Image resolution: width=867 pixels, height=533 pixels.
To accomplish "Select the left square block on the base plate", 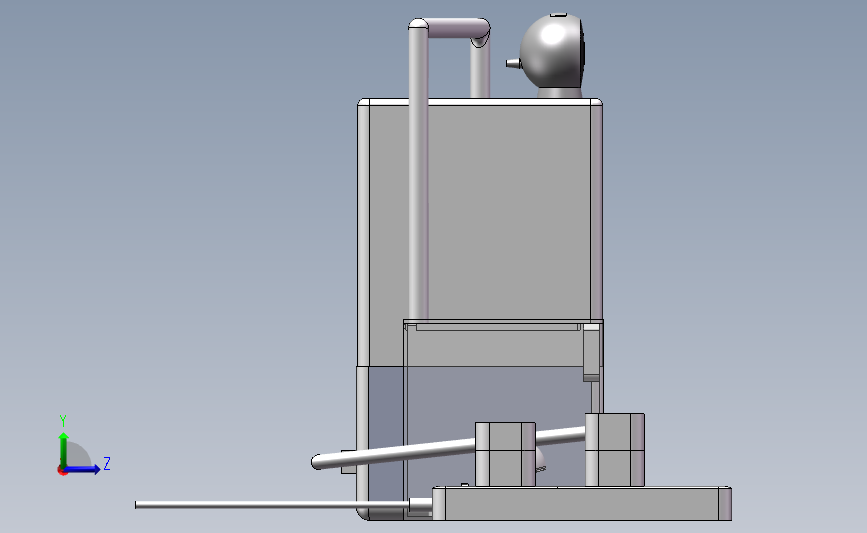I will tap(505, 454).
